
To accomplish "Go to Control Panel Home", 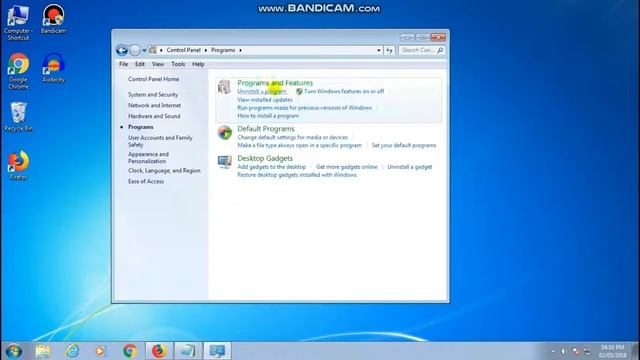I will click(153, 79).
